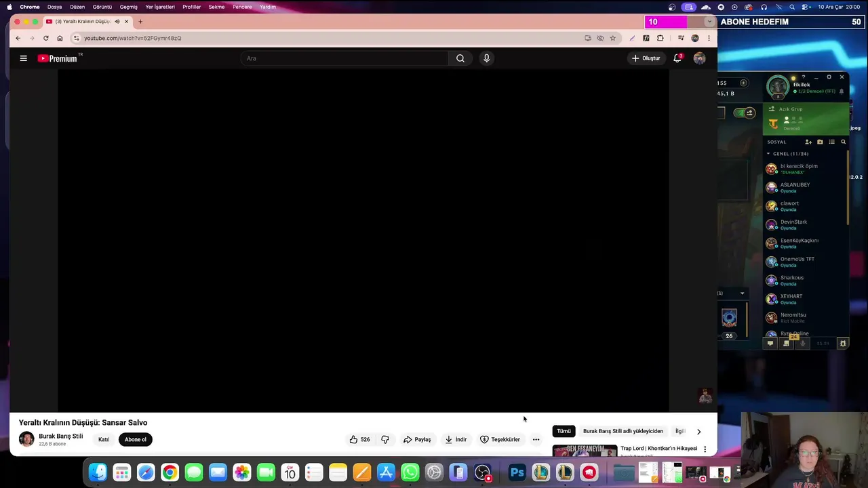Open Chrome's three-dot menu
Screen dimensions: 868x488
pos(709,38)
